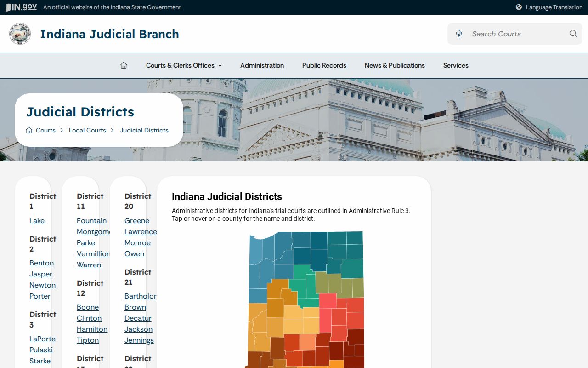588x368 pixels.
Task: Open the Jackson county link
Action: pos(138,329)
